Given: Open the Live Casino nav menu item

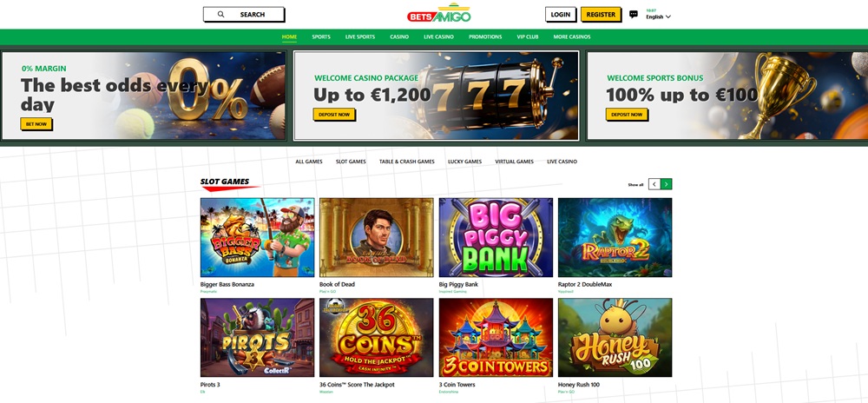Looking at the screenshot, I should point(438,37).
